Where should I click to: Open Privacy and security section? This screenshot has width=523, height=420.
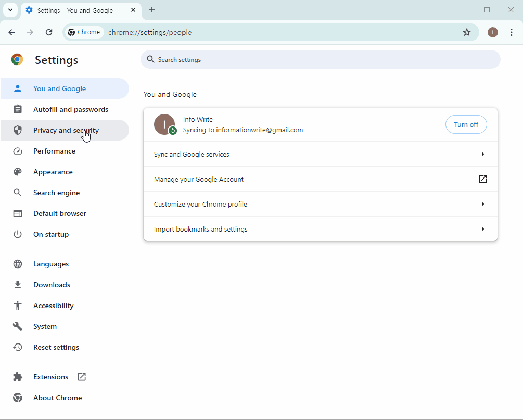pyautogui.click(x=65, y=130)
